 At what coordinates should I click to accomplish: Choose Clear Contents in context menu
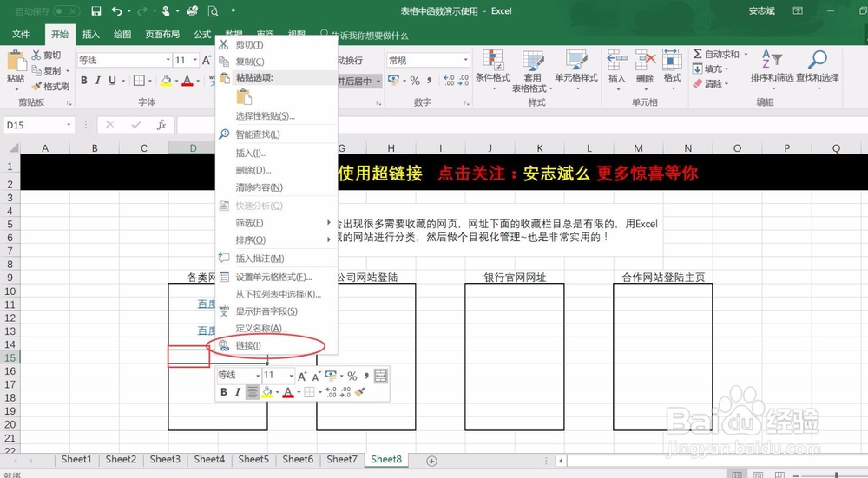pos(276,187)
